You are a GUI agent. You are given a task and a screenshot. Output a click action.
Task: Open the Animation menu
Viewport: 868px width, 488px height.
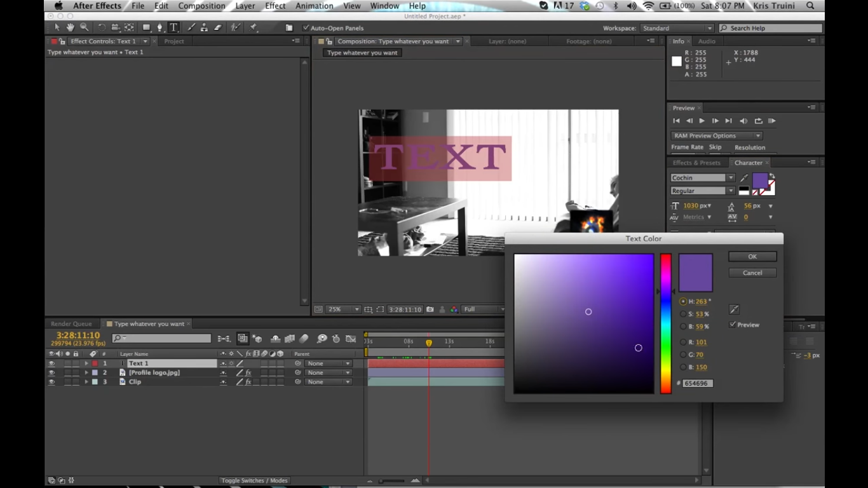[314, 6]
